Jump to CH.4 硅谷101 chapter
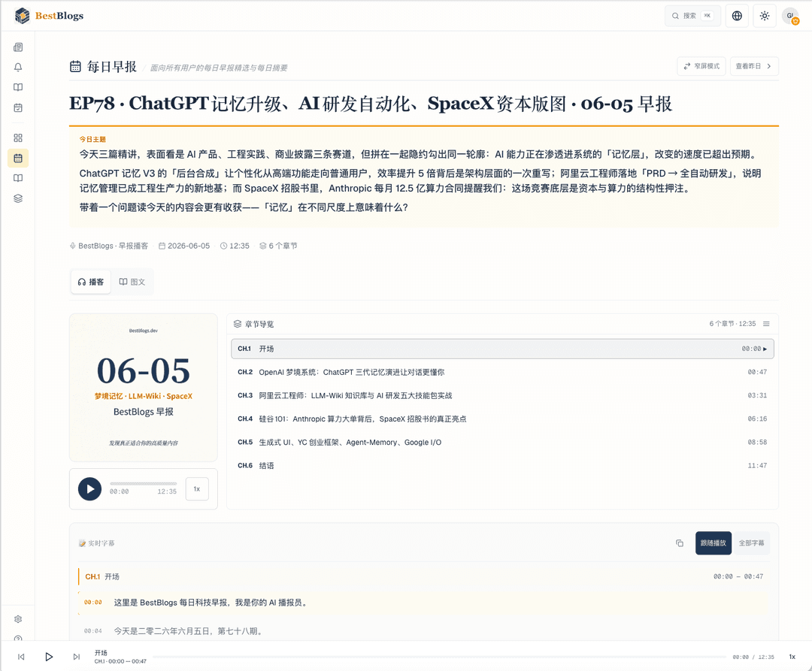 (502, 419)
